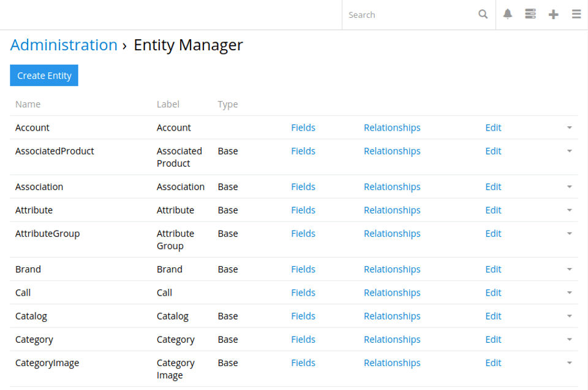Open the notifications bell

508,15
